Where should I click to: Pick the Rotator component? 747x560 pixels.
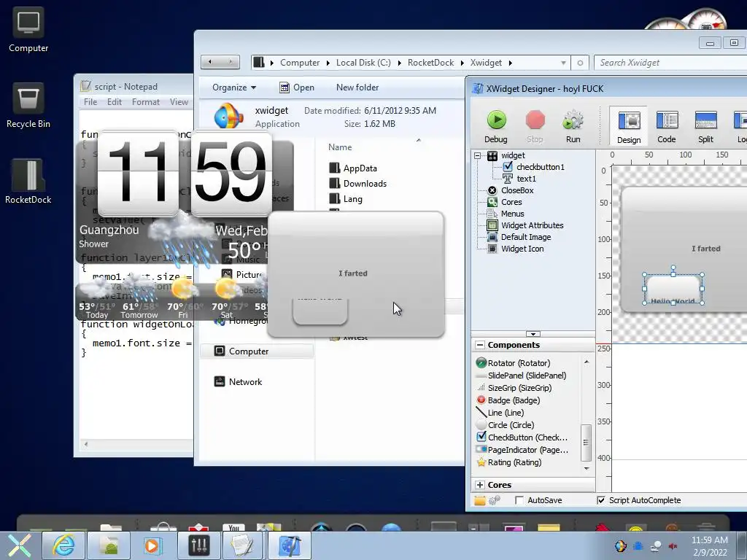[x=514, y=363]
